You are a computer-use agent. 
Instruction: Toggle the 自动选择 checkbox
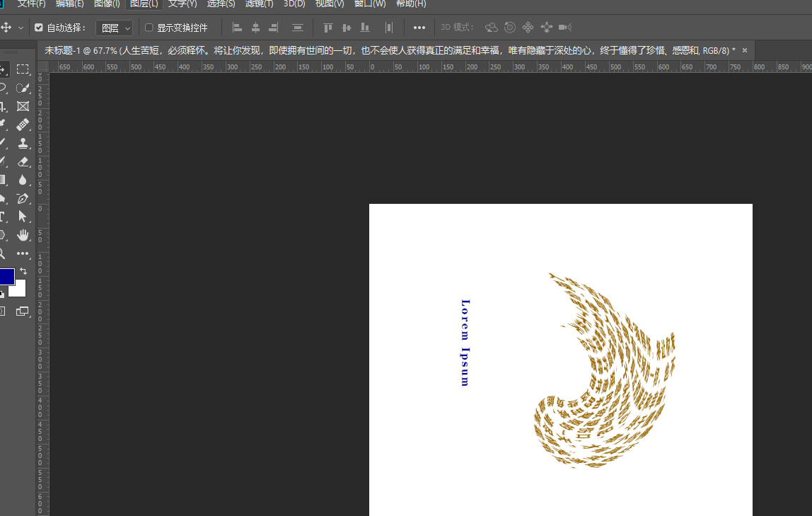pos(39,28)
